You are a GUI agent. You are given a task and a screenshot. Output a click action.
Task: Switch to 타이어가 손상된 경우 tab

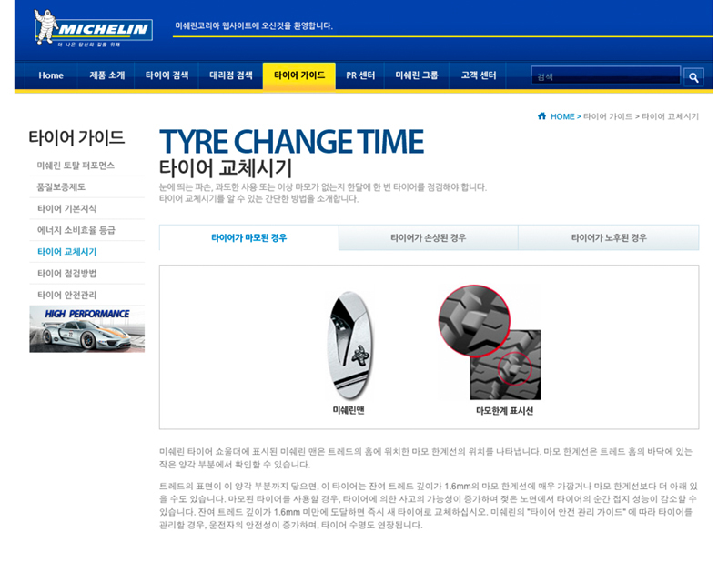click(428, 237)
